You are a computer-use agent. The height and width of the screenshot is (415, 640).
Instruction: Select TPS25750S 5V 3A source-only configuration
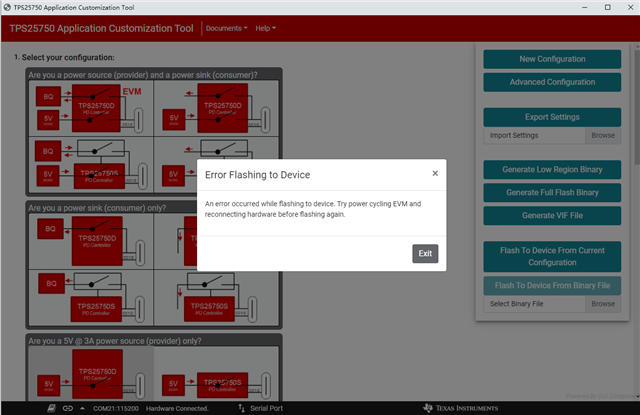216,374
